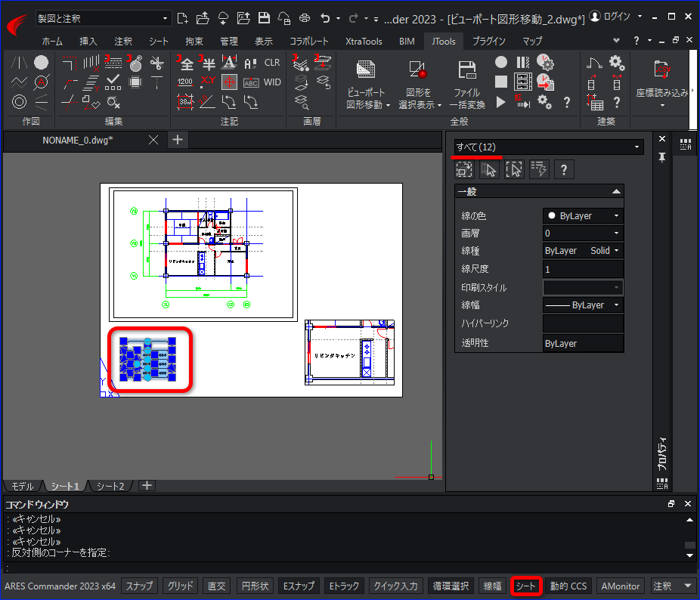Open the 線の色 ByLayer dropdown

583,216
